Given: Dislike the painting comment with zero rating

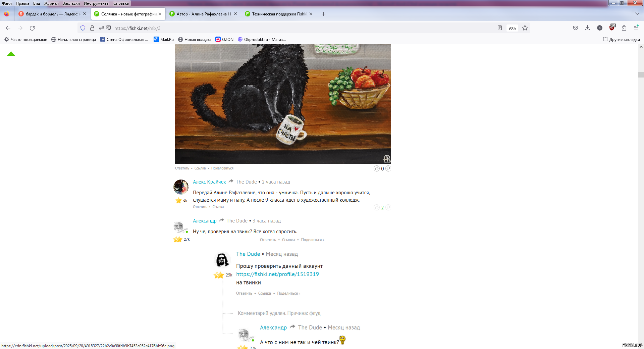Looking at the screenshot, I should click(x=388, y=168).
